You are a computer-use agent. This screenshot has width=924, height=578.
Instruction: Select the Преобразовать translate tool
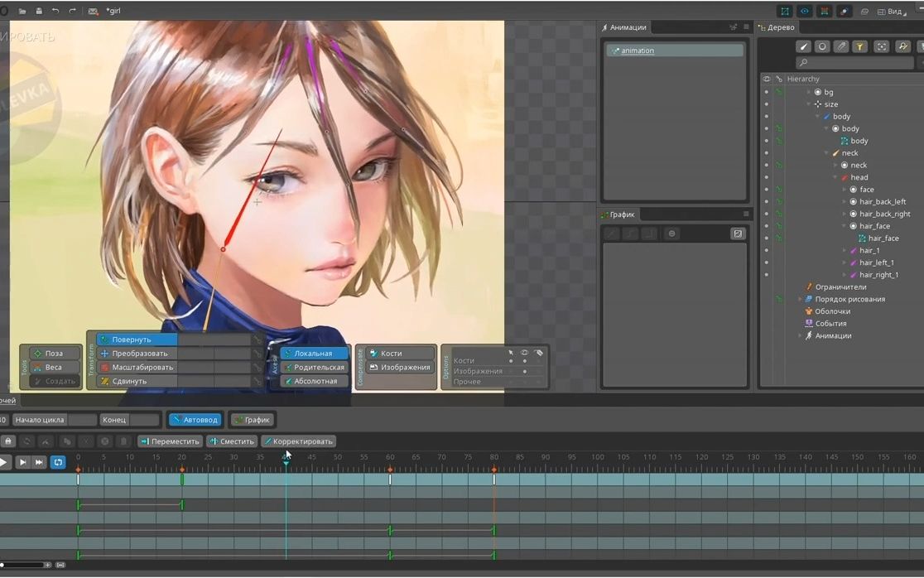[137, 354]
